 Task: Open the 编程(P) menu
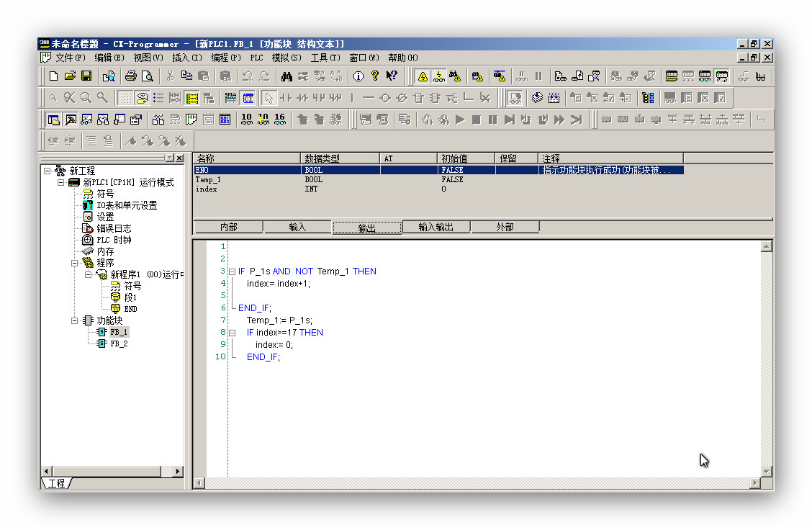click(x=225, y=58)
